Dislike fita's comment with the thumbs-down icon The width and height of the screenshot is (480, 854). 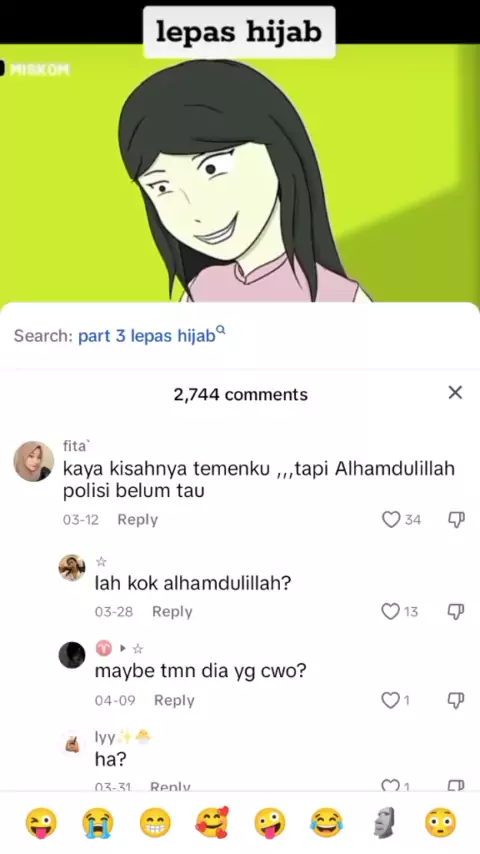pos(456,520)
